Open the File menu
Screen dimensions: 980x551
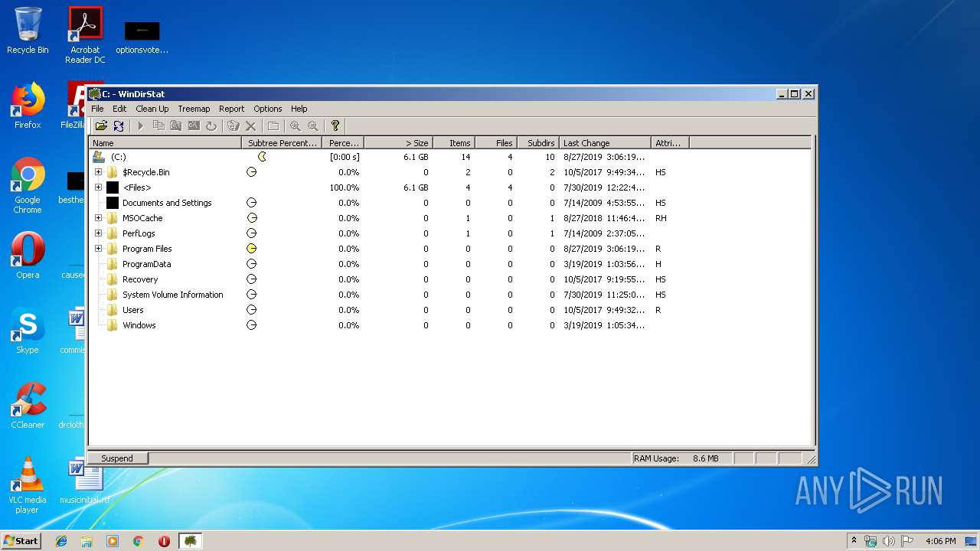tap(97, 109)
